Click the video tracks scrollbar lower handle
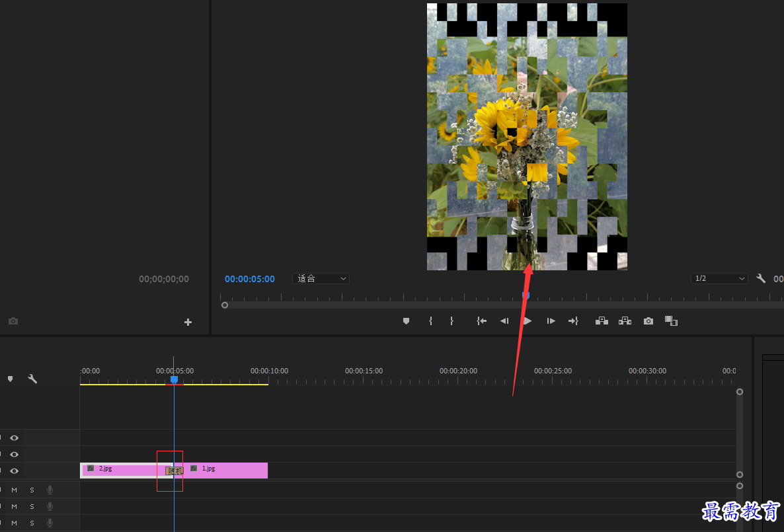784x532 pixels. [x=740, y=475]
